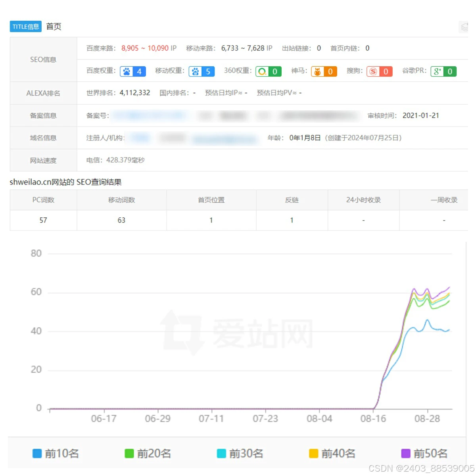
Task: Click the 百度权重 Baidu weight badge icon
Action: coord(127,71)
